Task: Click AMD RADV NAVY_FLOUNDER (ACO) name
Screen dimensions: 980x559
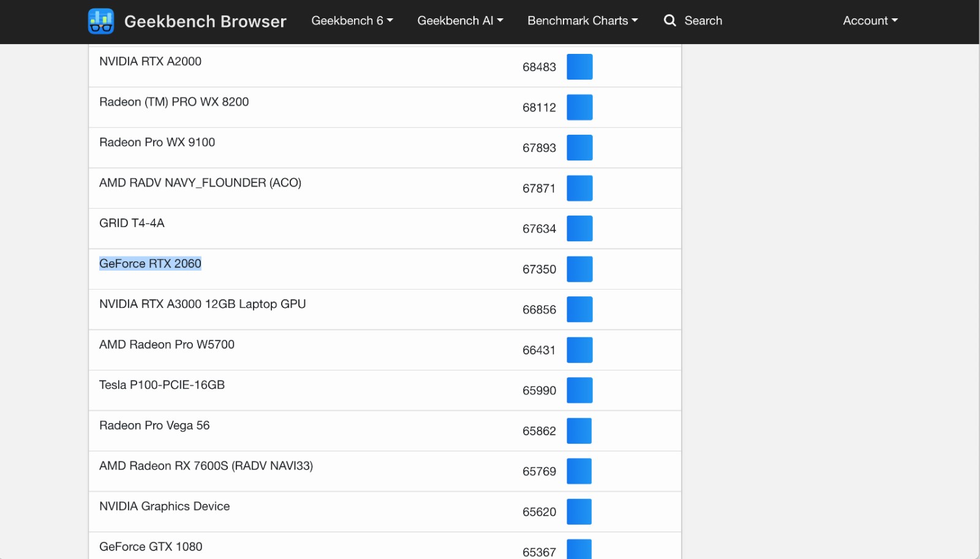Action: click(200, 182)
